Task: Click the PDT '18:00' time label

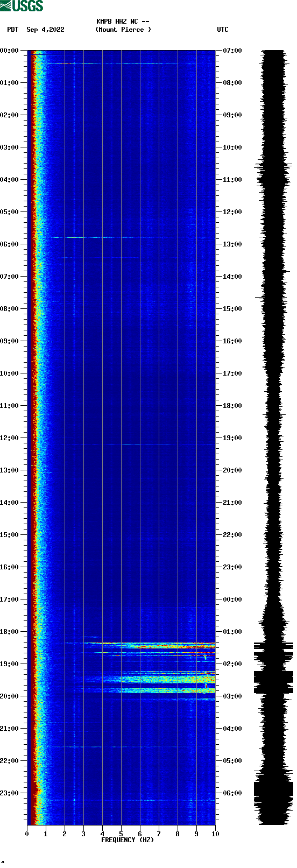Action: click(x=9, y=632)
